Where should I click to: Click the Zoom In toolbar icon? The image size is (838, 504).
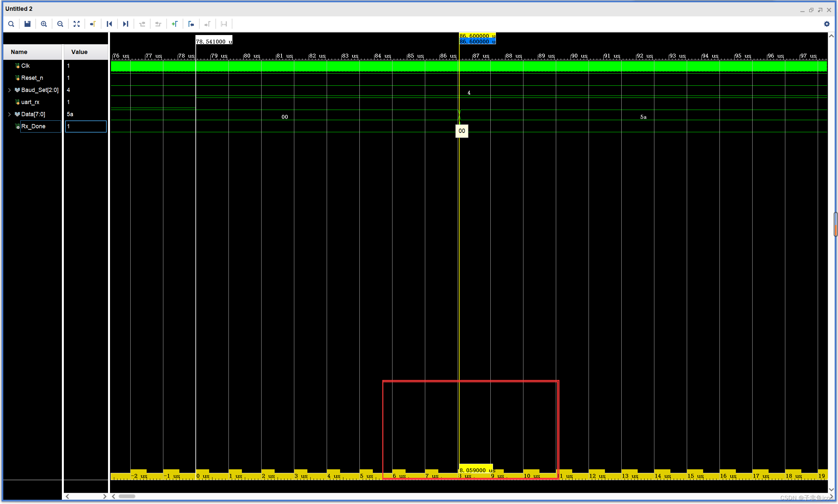coord(44,24)
